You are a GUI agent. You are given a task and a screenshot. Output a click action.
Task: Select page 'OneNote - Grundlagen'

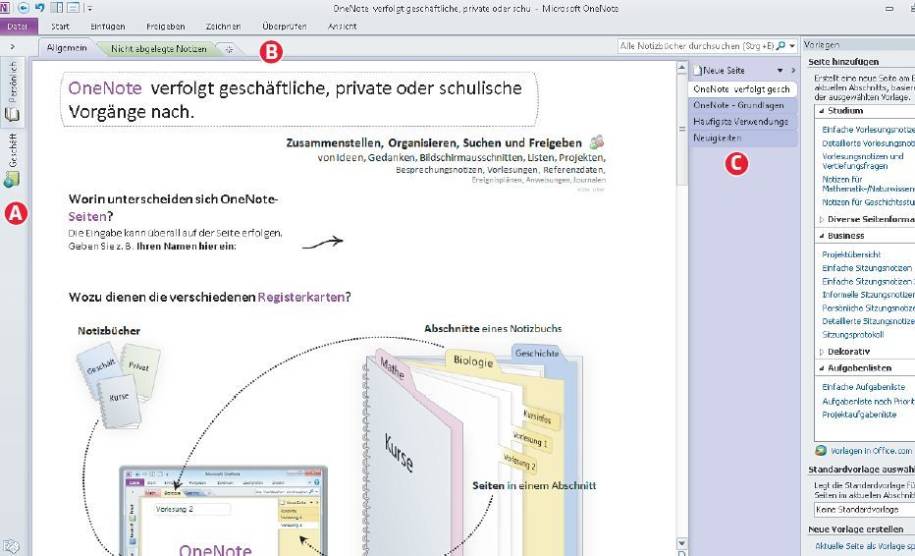coord(742,106)
